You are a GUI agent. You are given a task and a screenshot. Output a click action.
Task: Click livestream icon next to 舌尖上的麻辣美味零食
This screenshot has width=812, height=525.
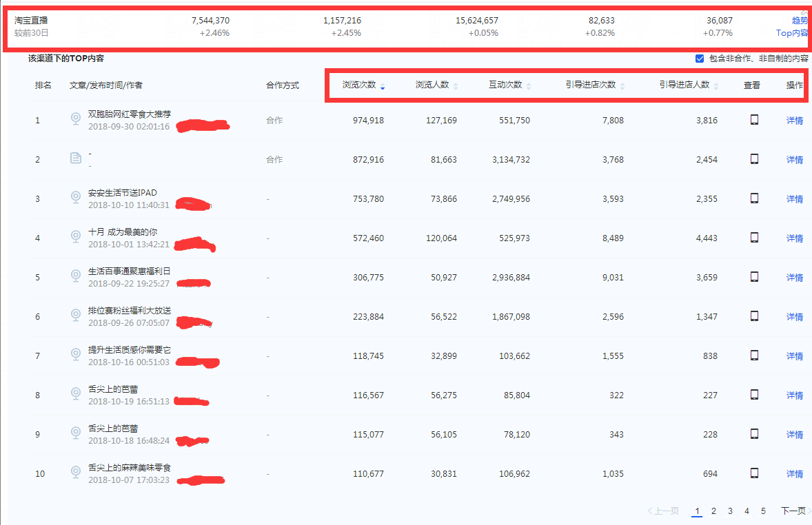point(76,473)
